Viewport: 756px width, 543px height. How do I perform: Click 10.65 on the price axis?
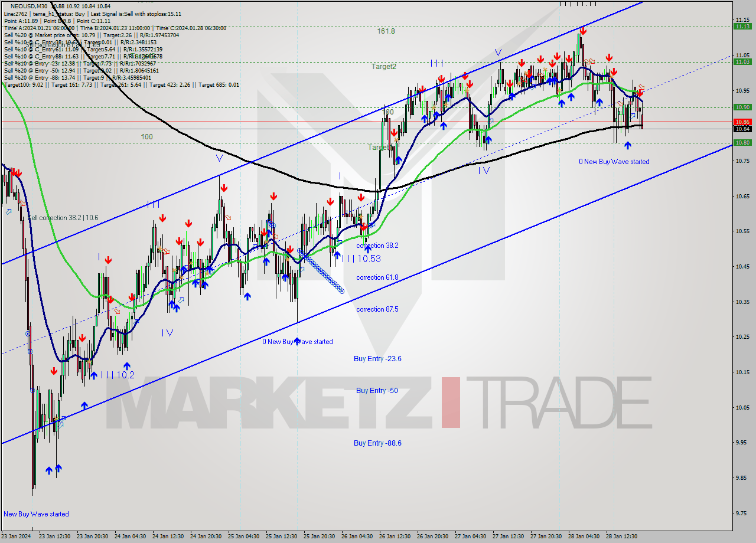click(742, 196)
